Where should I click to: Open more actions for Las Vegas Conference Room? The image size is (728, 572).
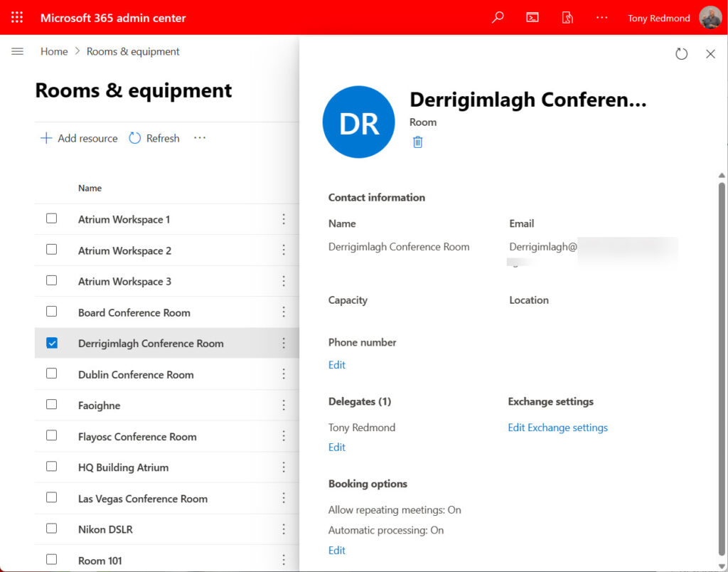click(284, 498)
